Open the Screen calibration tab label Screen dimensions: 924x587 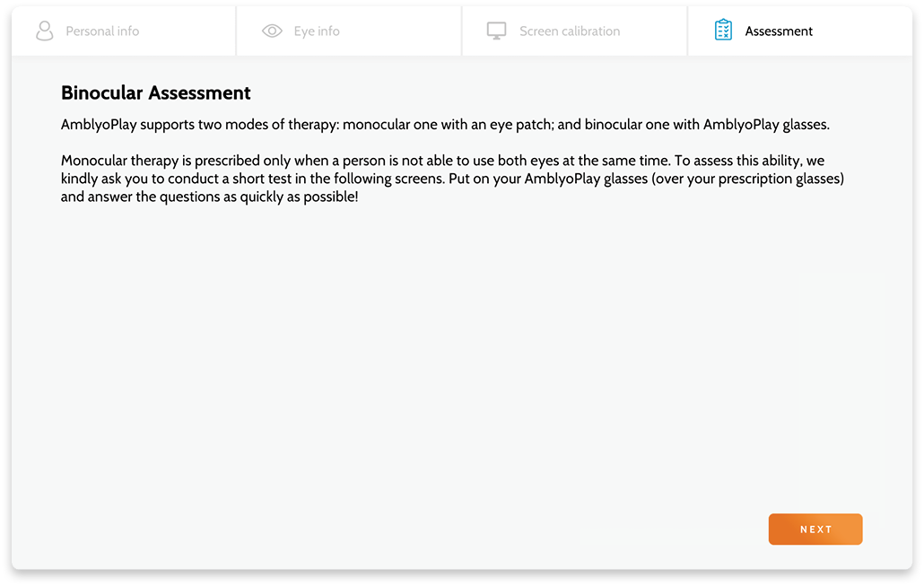(x=570, y=31)
